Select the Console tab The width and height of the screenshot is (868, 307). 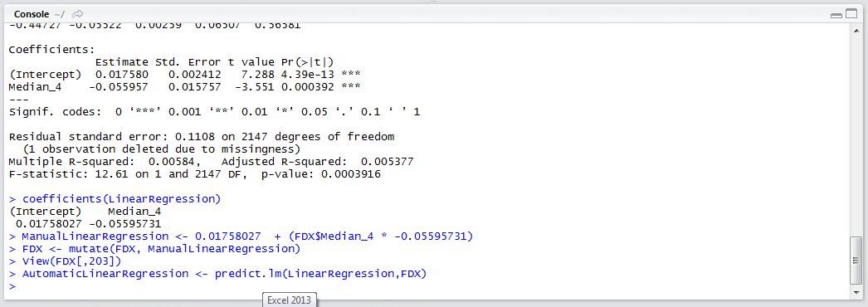click(x=29, y=13)
